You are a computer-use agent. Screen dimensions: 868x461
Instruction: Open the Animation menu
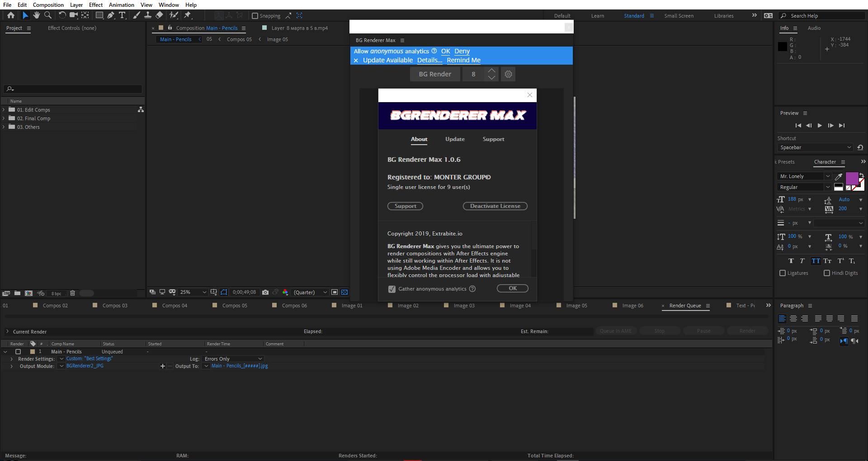(x=121, y=5)
